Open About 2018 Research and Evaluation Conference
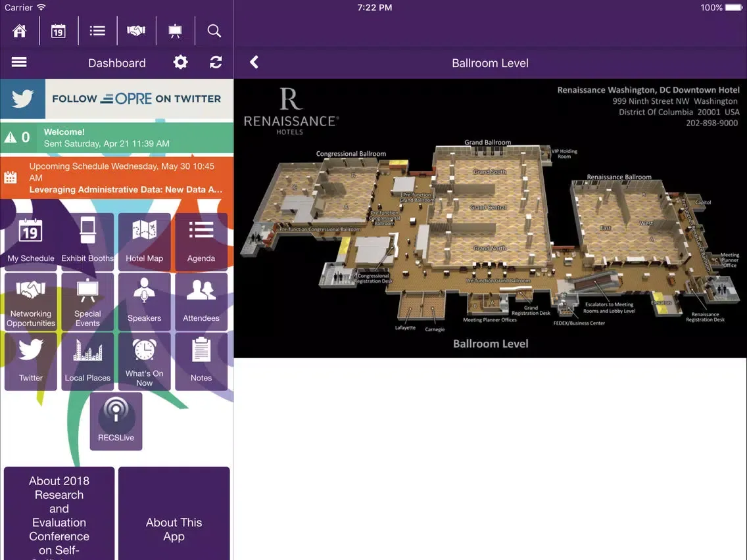 [59, 513]
